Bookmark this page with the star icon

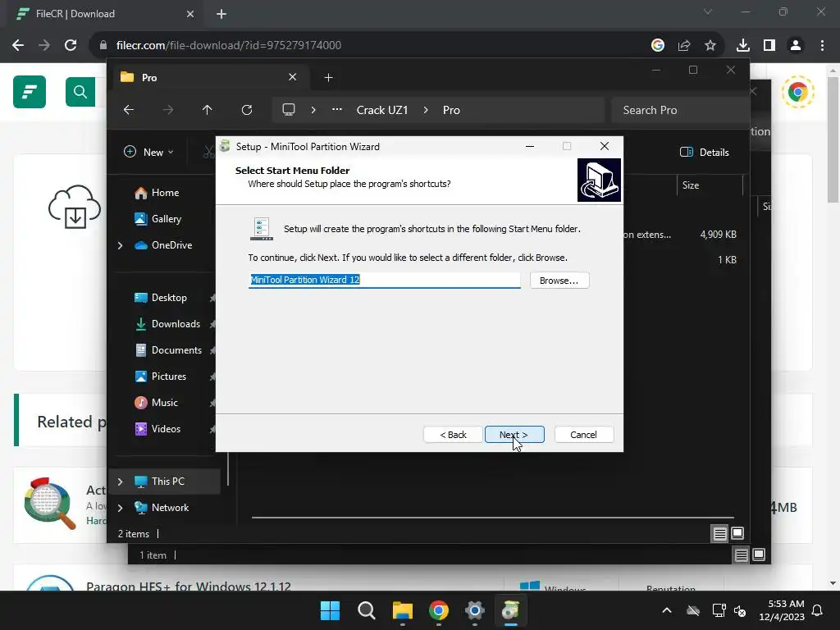710,45
